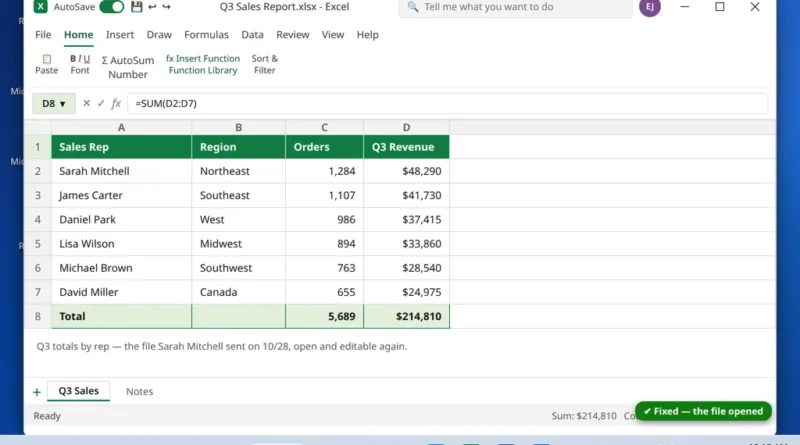Viewport: 800px width, 445px height.
Task: Select the 986 orders cell
Action: [x=324, y=219]
